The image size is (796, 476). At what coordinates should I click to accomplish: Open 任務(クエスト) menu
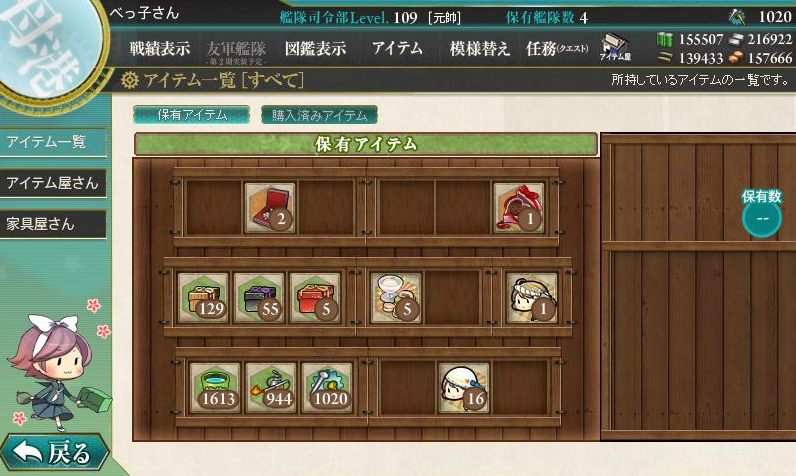pos(557,49)
